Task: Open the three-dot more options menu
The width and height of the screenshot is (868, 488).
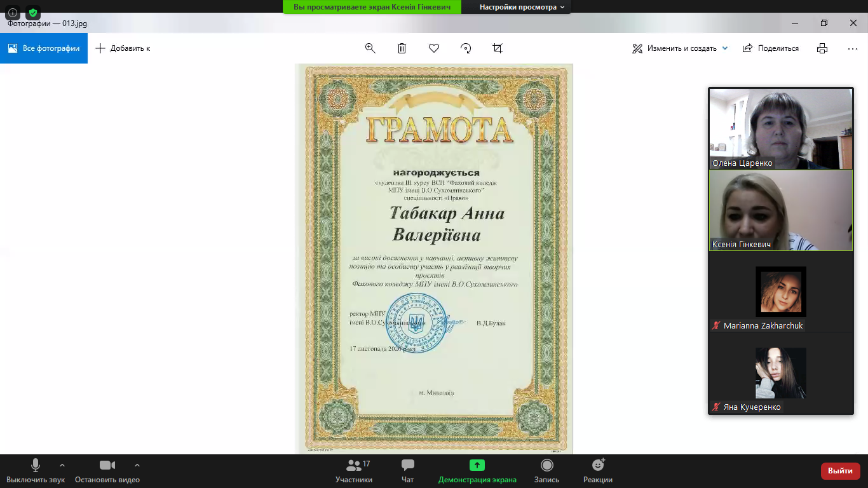Action: pyautogui.click(x=853, y=48)
